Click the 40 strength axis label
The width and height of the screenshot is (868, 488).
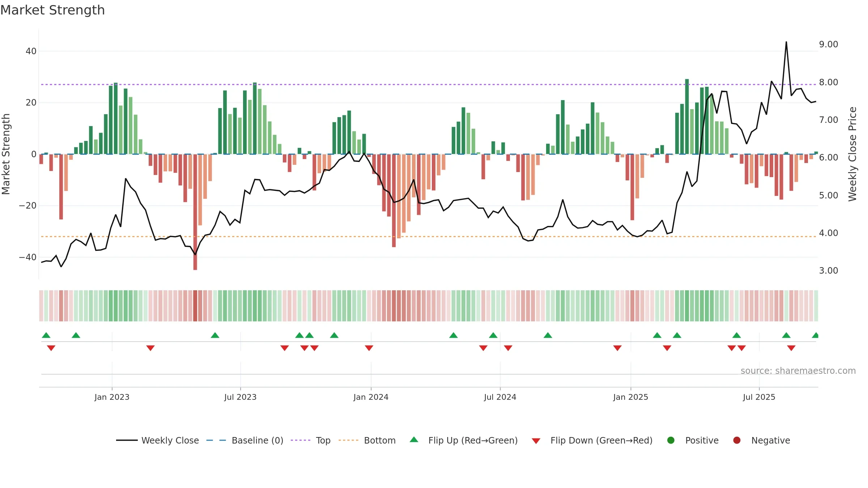tap(31, 51)
